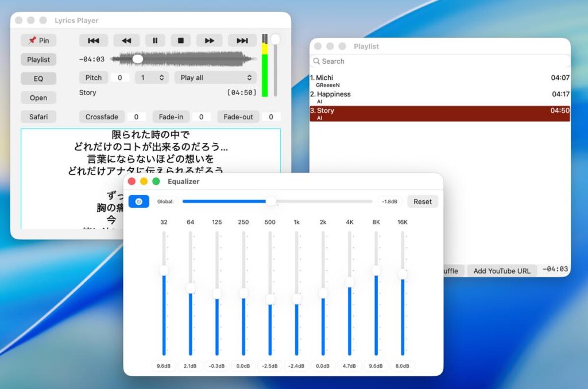Pause the current song
This screenshot has width=588, height=389.
[154, 40]
